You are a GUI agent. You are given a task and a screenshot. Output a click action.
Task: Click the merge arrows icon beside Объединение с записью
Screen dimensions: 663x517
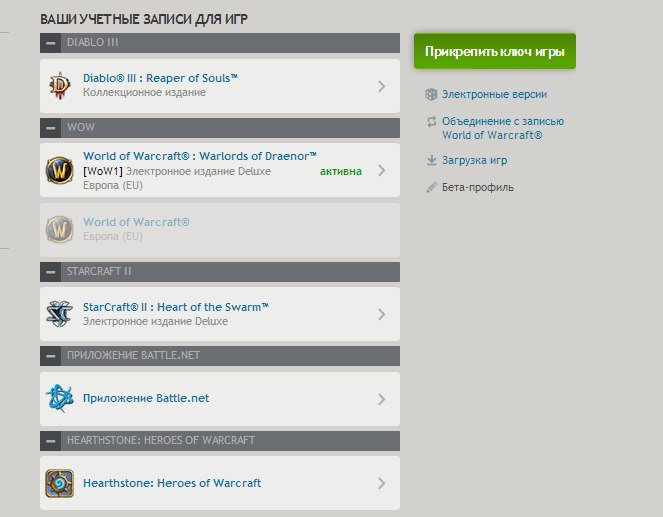(x=431, y=122)
